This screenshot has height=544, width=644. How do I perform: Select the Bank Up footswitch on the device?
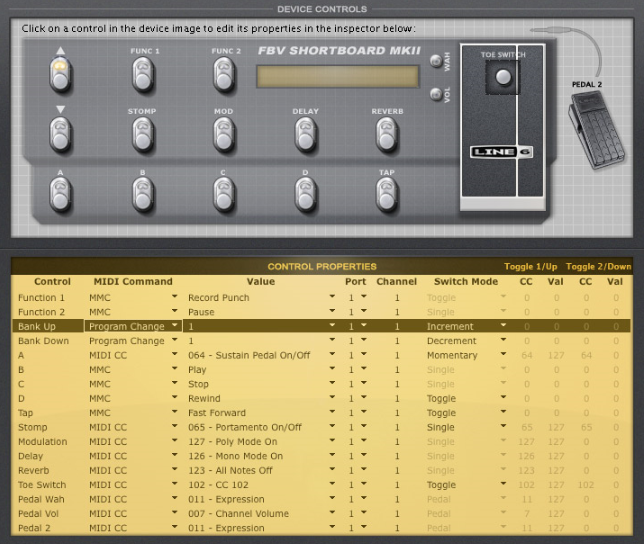(61, 76)
